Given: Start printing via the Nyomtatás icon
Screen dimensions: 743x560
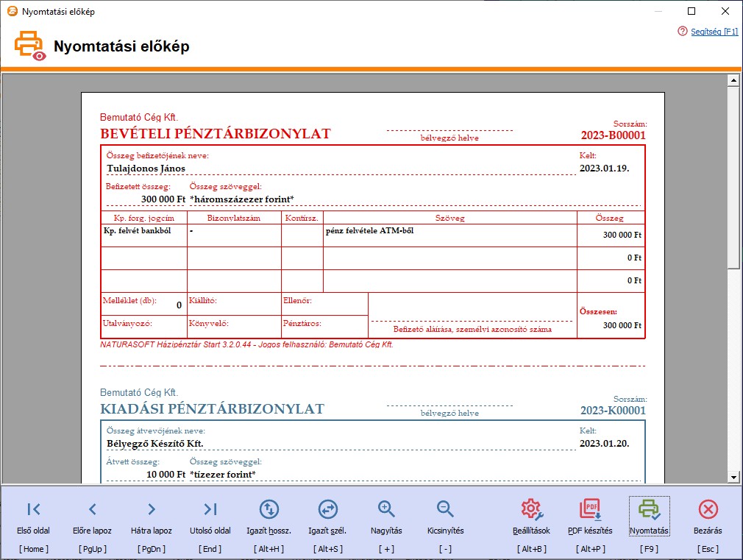Looking at the screenshot, I should coord(650,509).
